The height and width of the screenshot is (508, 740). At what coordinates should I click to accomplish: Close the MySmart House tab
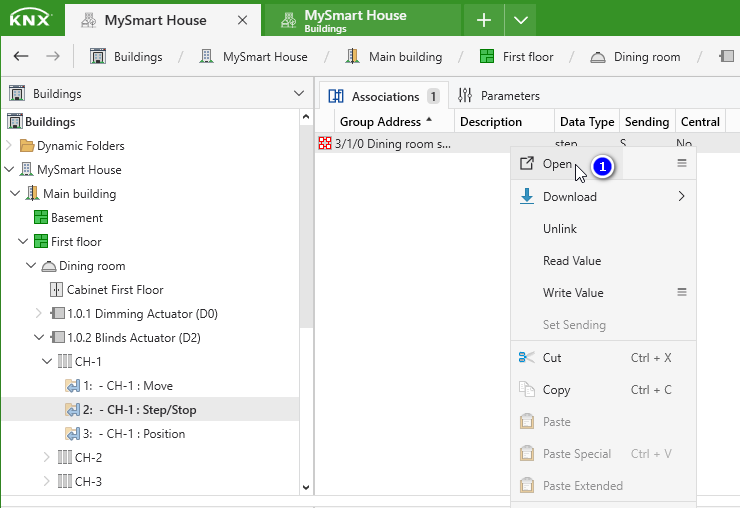[x=242, y=20]
